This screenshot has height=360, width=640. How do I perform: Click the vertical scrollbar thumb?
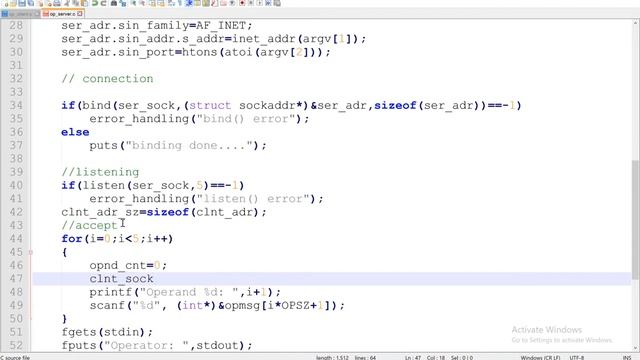(636, 220)
